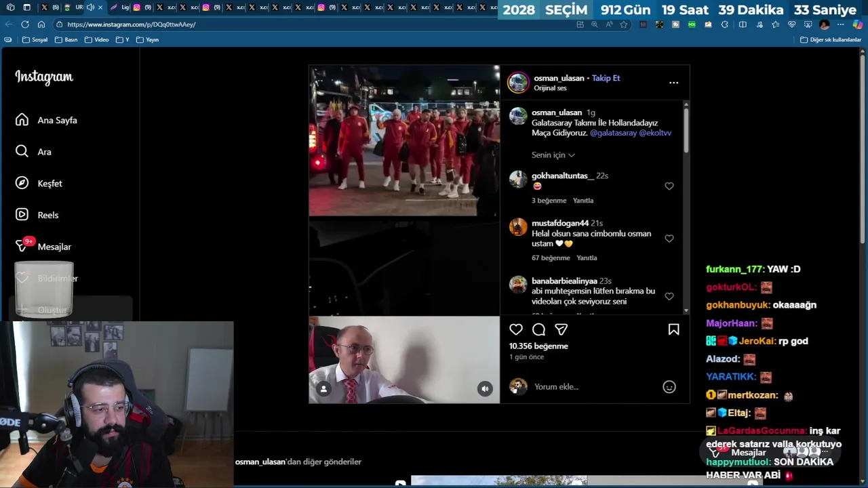Screen dimensions: 868x488
Task: Click the address bar URL
Action: pyautogui.click(x=132, y=24)
